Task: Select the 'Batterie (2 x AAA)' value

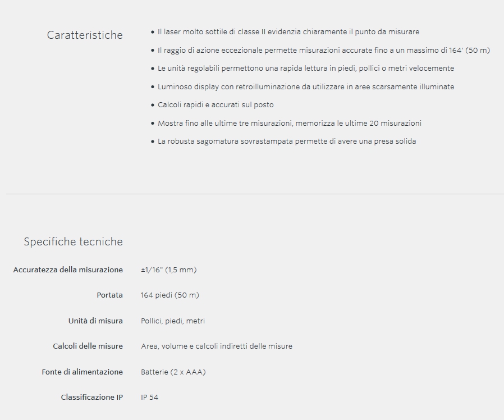Action: [173, 372]
